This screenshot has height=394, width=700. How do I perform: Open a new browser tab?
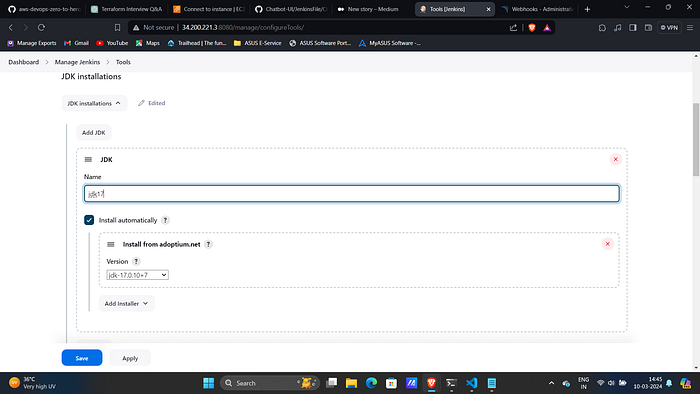tap(588, 9)
